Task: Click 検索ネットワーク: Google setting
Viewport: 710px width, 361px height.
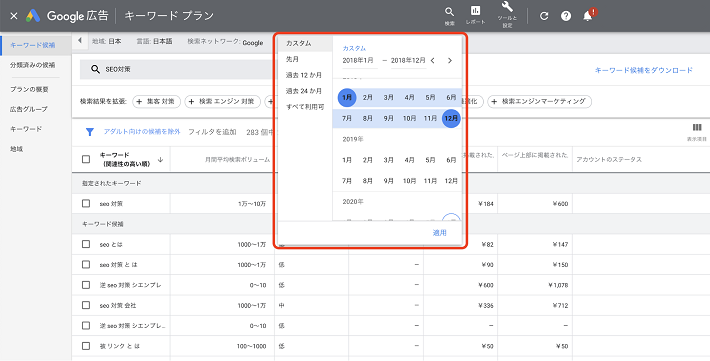Action: [x=225, y=42]
